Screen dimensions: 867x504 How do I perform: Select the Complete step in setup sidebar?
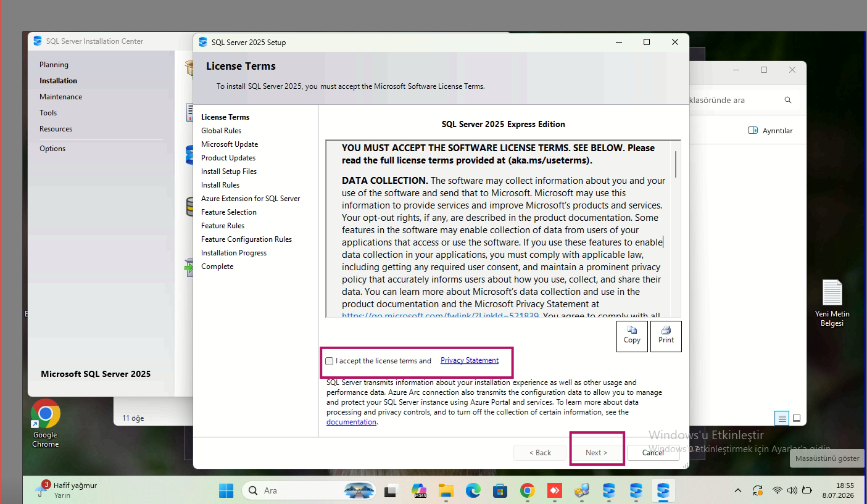coord(217,266)
